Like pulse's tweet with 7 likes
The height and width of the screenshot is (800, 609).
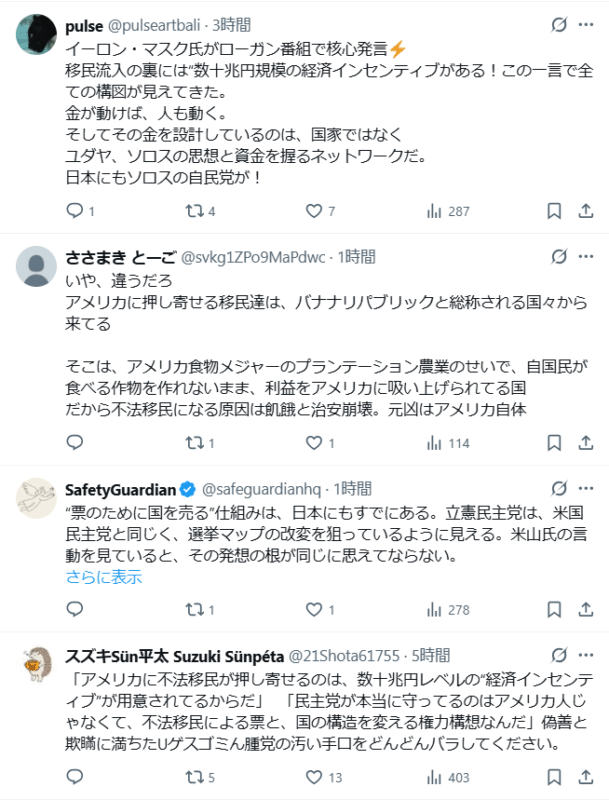click(314, 211)
